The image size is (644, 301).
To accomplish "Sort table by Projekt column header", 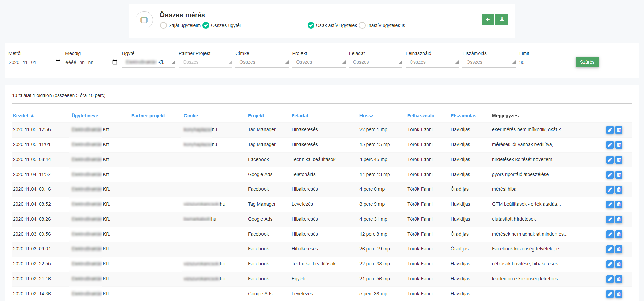I will [x=256, y=116].
